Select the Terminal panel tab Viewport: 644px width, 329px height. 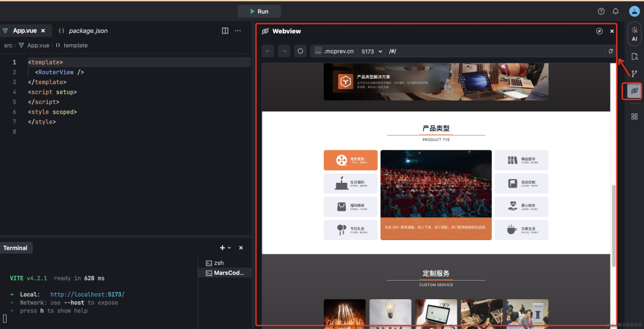16,248
